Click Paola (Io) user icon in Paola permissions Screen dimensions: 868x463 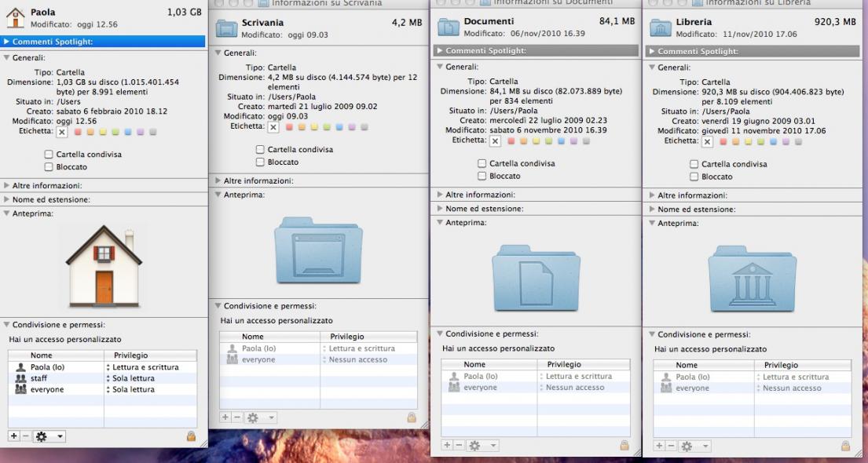(x=20, y=367)
